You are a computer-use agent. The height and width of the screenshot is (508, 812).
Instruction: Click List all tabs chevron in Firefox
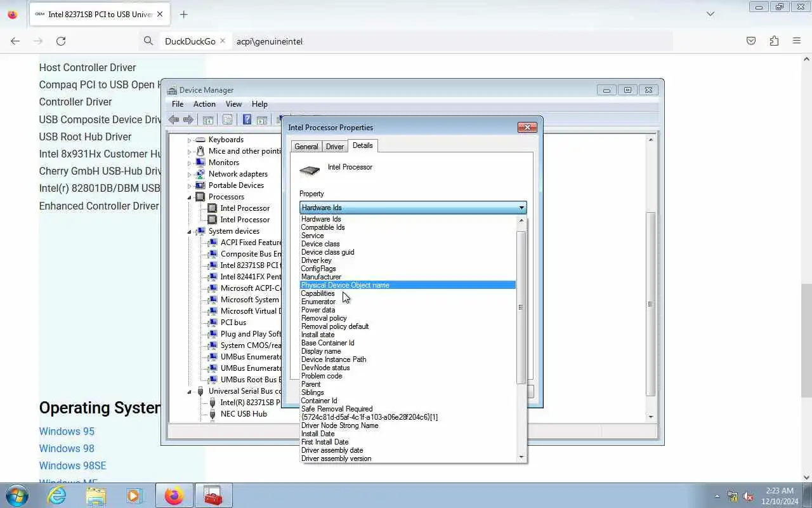[x=710, y=14]
